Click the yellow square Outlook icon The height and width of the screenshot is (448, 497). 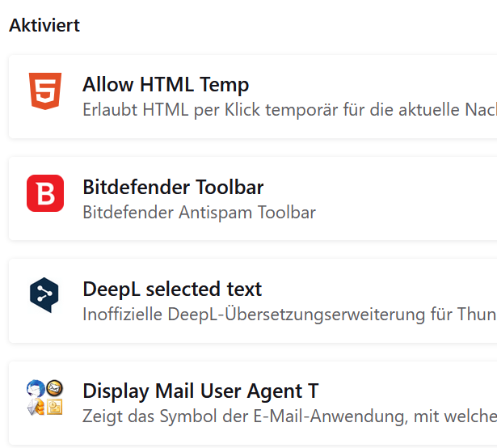point(54,407)
